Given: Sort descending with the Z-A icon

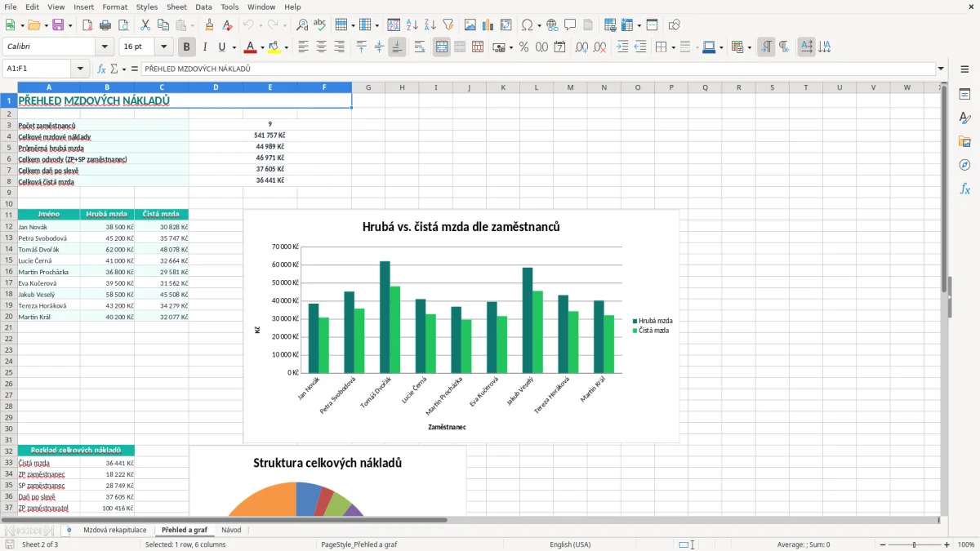Looking at the screenshot, I should (x=430, y=25).
